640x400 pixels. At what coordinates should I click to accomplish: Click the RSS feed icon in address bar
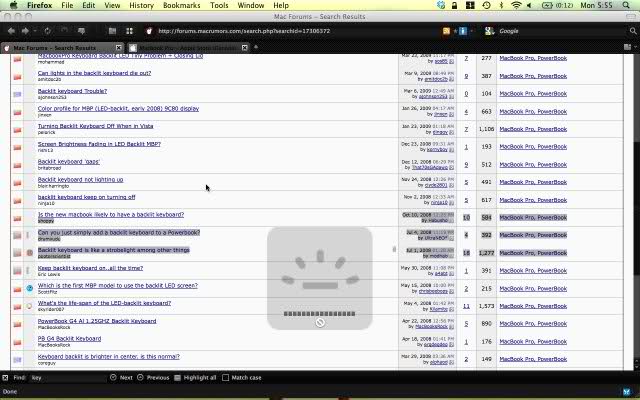[x=446, y=31]
